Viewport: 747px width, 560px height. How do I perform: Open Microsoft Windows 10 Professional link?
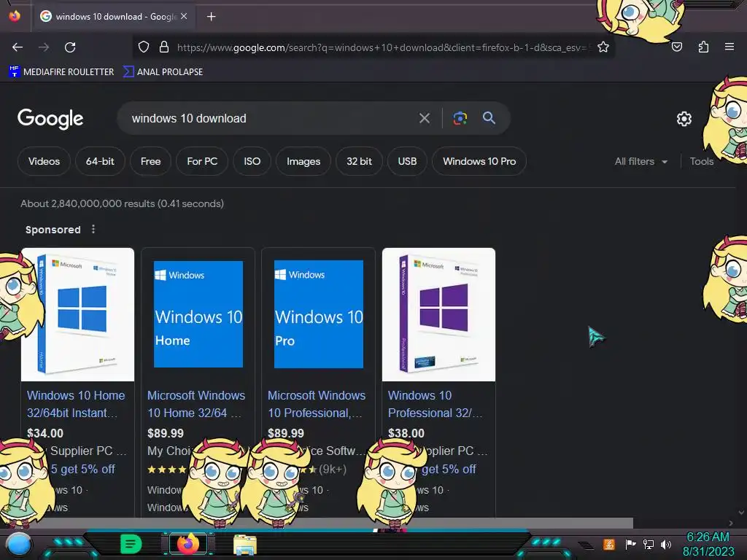click(x=317, y=404)
